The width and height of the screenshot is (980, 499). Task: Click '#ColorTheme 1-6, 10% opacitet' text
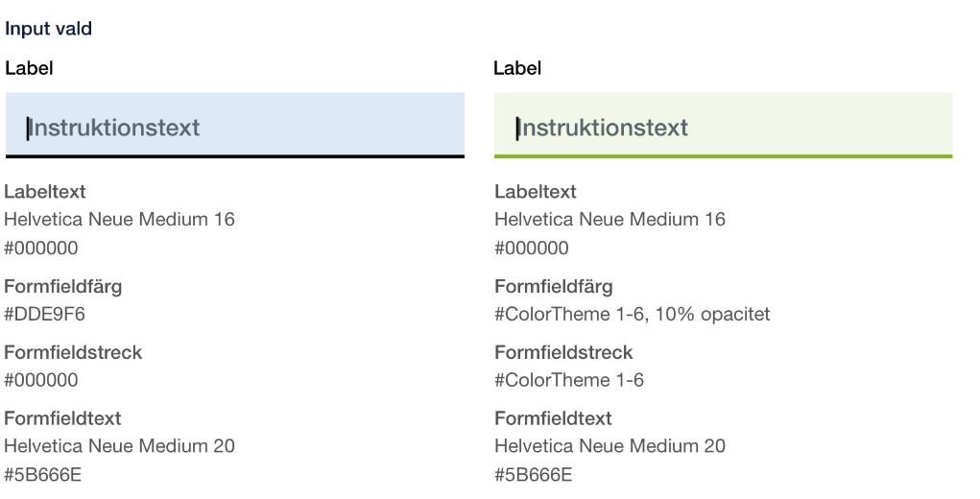tap(632, 314)
